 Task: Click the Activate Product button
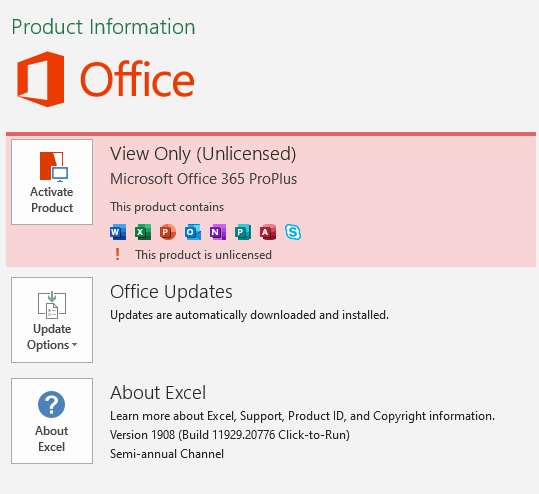(x=52, y=182)
